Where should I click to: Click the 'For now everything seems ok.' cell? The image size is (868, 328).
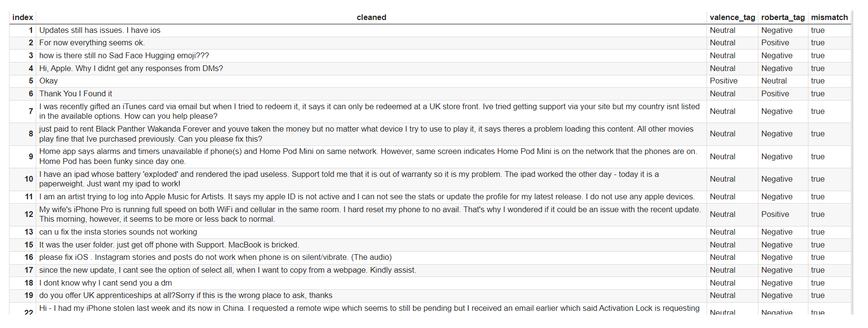click(x=92, y=43)
